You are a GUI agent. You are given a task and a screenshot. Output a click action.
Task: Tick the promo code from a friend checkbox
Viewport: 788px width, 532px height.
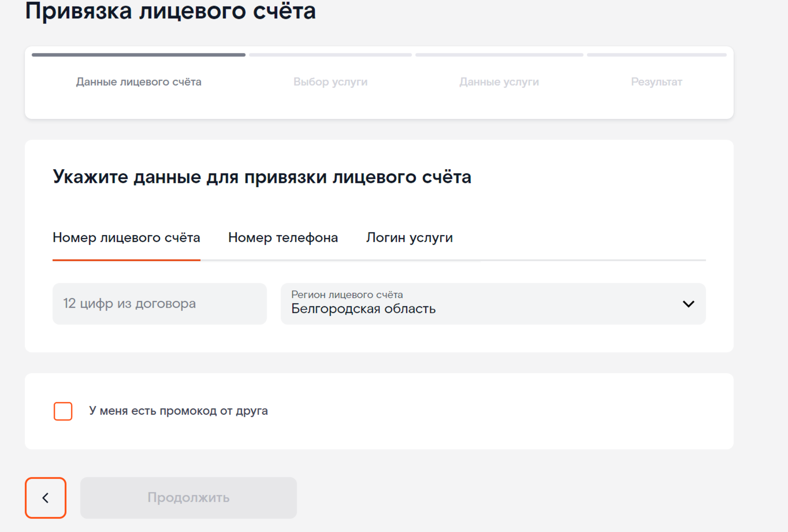(x=63, y=411)
